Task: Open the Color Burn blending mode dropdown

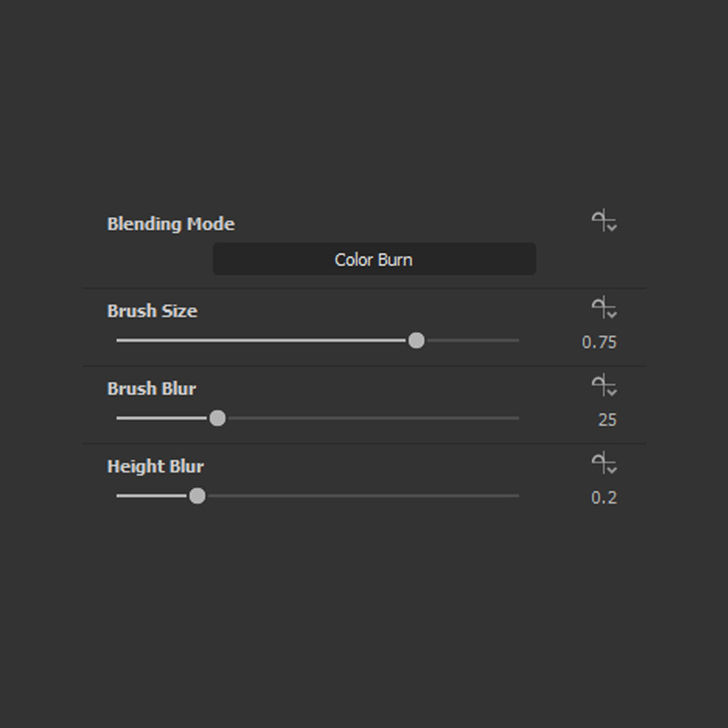Action: coord(374,259)
